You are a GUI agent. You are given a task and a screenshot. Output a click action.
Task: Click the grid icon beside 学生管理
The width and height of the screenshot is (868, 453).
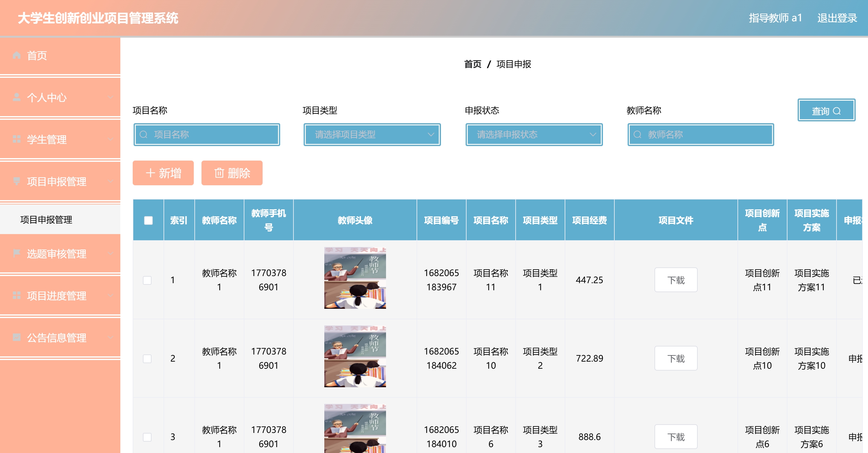17,139
